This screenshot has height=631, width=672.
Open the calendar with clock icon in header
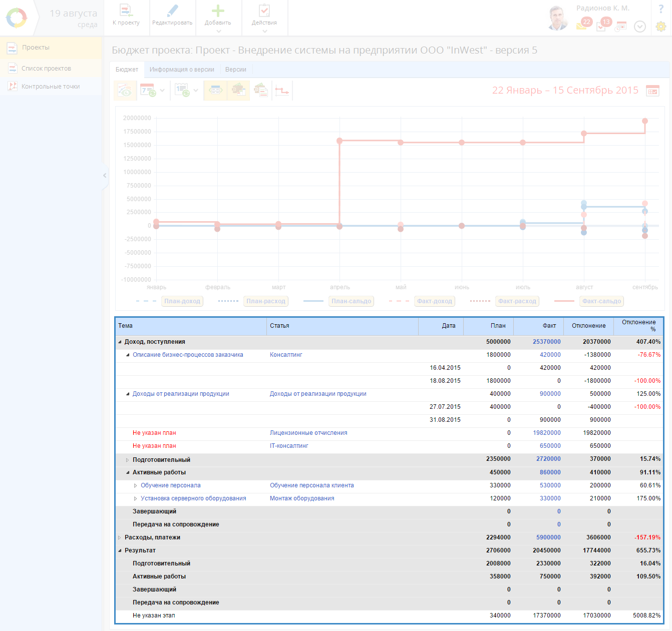coord(621,26)
